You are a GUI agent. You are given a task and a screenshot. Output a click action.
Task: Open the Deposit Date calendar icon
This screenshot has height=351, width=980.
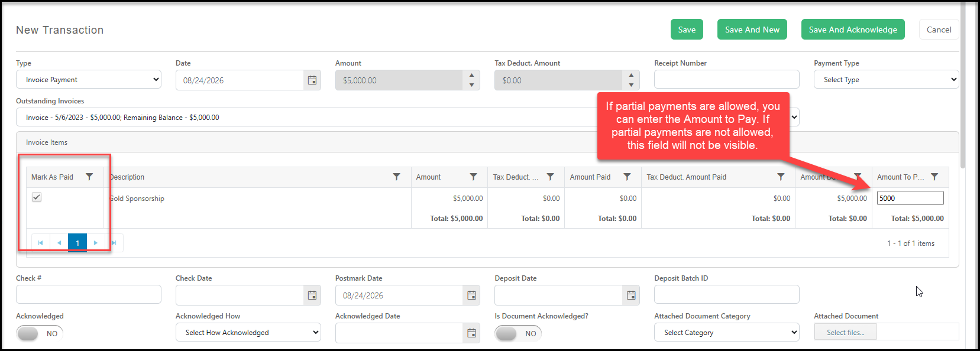point(631,295)
